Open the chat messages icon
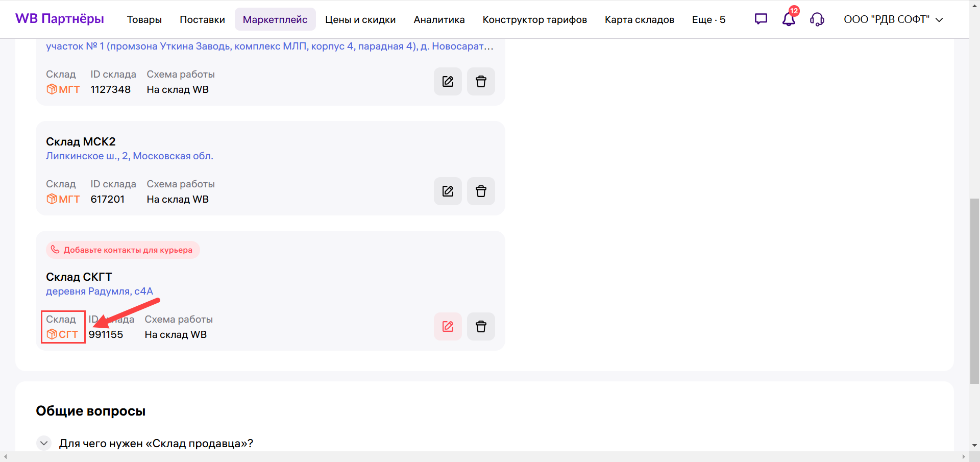 (x=761, y=19)
